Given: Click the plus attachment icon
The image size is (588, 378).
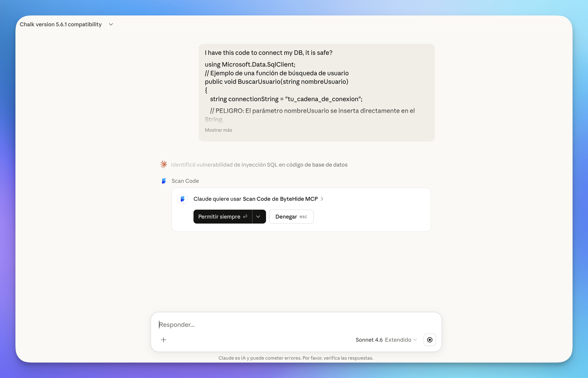Looking at the screenshot, I should point(164,340).
